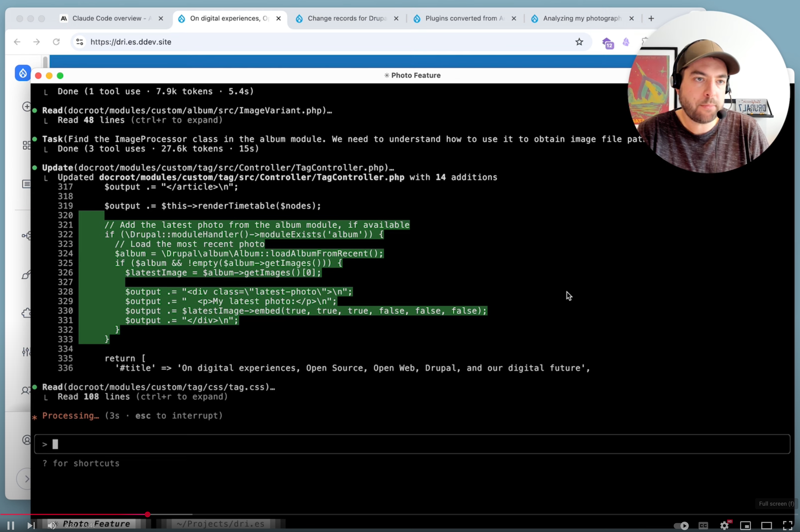
Task: Go back to the previous page
Action: click(17, 42)
